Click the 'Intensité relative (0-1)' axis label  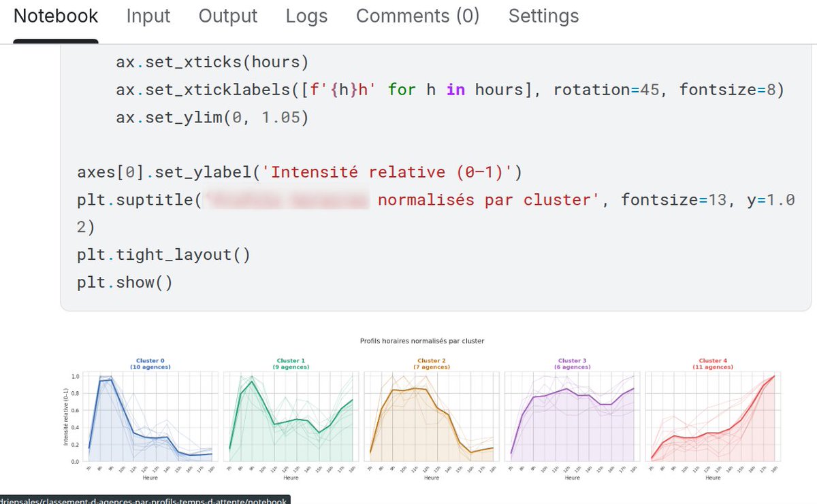(x=65, y=417)
